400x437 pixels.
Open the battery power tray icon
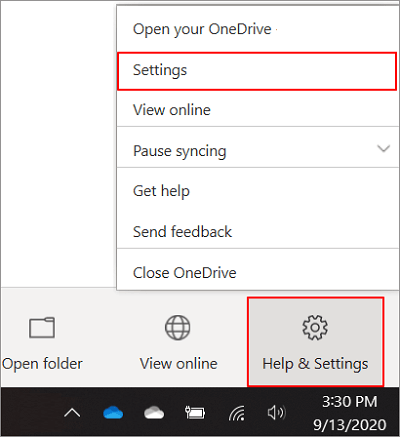[195, 413]
